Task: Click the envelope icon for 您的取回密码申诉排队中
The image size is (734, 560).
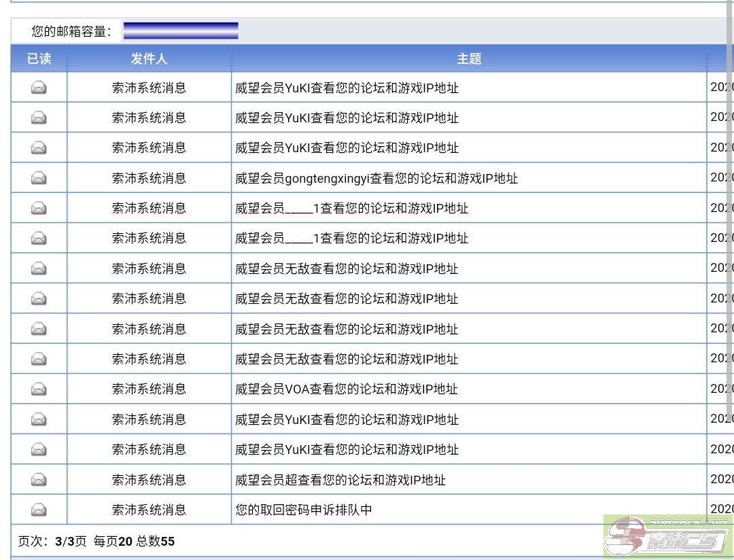Action: click(x=39, y=510)
